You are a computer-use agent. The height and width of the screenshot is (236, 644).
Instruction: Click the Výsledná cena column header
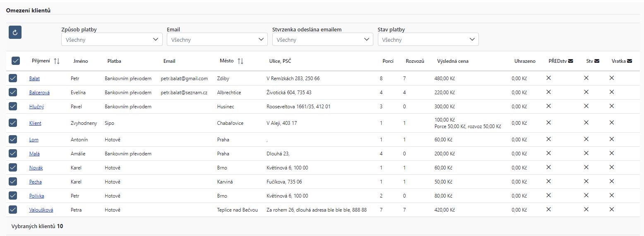(x=453, y=61)
